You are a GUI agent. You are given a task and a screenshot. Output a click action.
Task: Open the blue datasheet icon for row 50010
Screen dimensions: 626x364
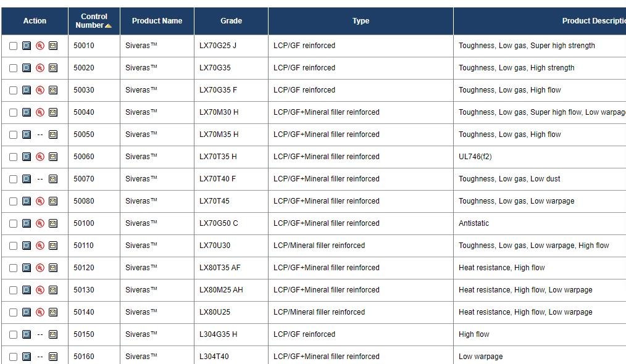27,46
